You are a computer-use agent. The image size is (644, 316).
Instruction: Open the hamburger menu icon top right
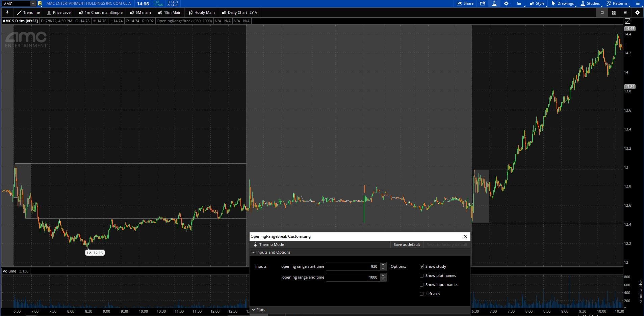pos(637,4)
